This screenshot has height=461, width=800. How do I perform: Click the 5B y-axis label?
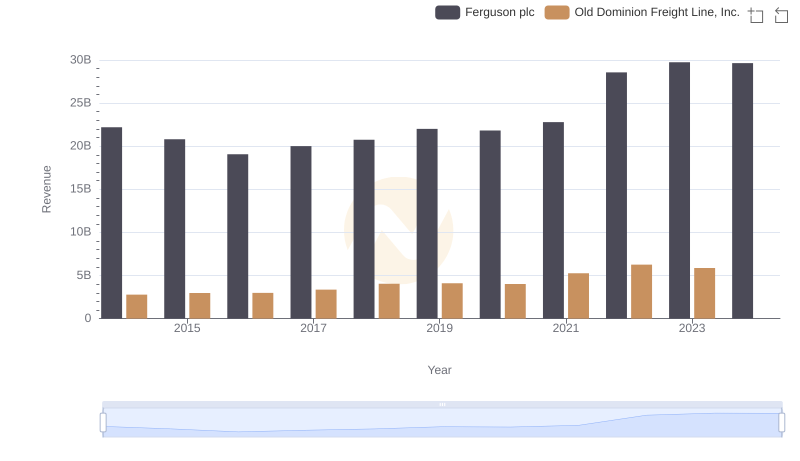click(x=84, y=275)
